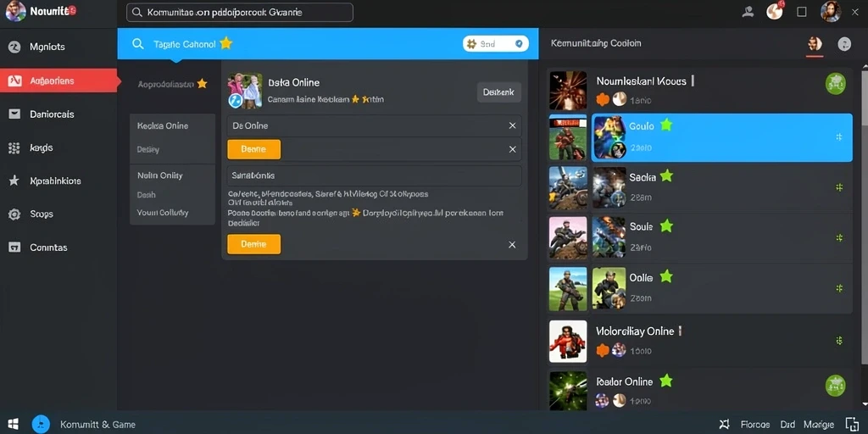The height and width of the screenshot is (434, 868).
Task: Click the green badge beside Noumleskanl Kouos
Action: [835, 84]
